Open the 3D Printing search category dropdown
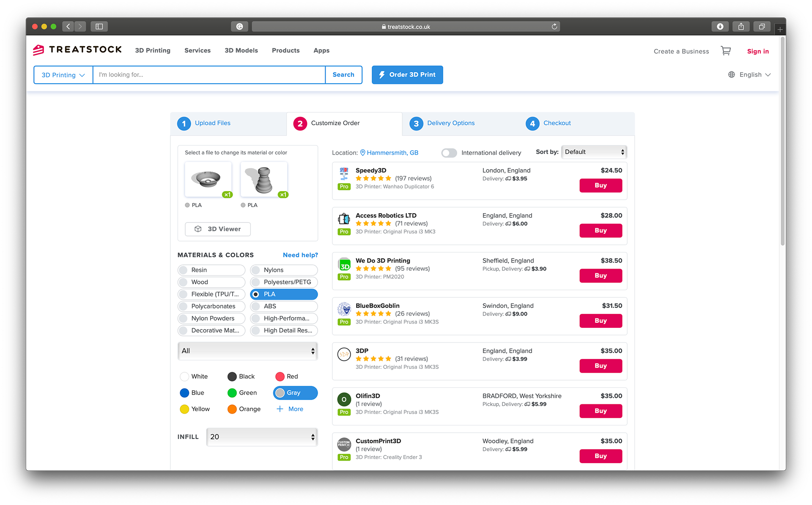Screen dimensions: 812x505 coord(63,75)
